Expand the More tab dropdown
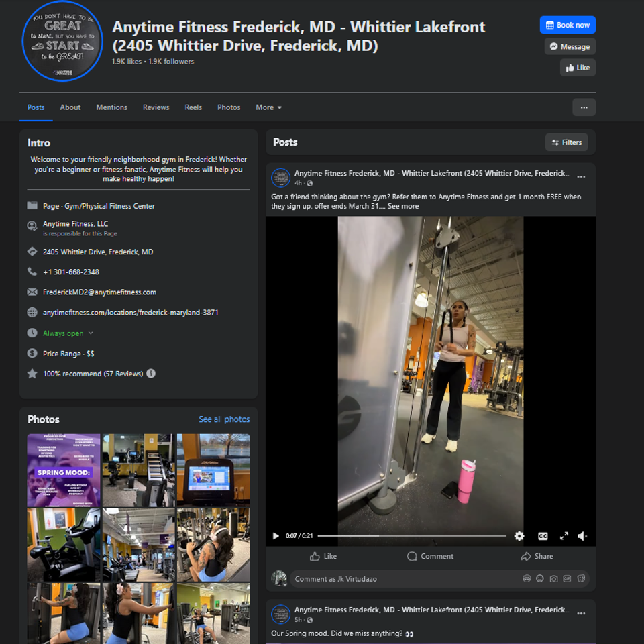The height and width of the screenshot is (644, 644). pos(268,107)
